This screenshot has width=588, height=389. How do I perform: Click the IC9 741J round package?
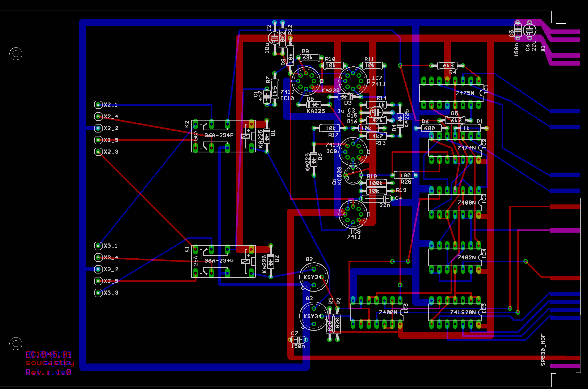pos(353,214)
